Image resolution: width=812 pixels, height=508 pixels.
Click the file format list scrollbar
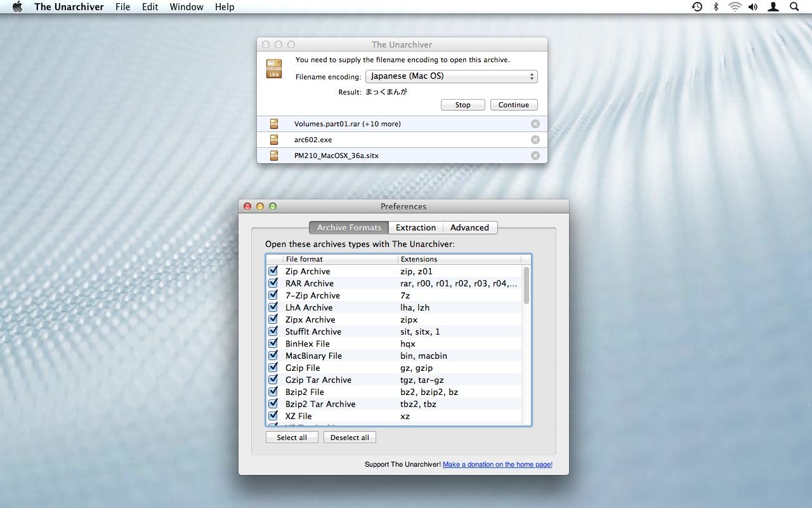tap(527, 285)
